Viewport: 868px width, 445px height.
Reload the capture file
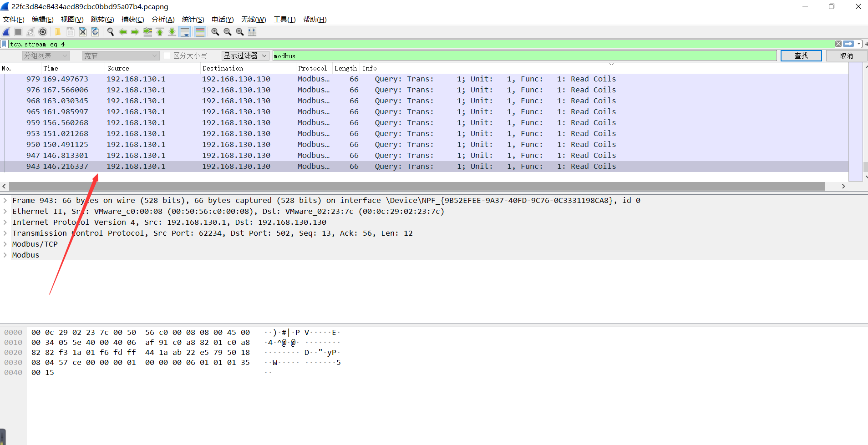click(95, 32)
